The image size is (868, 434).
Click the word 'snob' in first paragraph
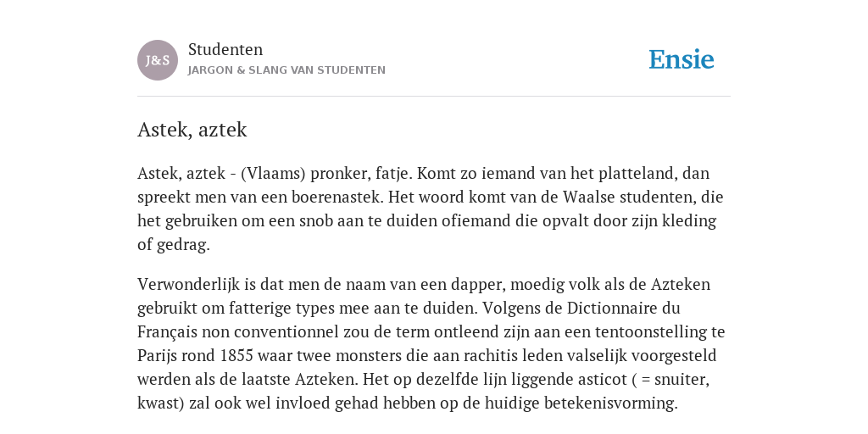tap(316, 221)
